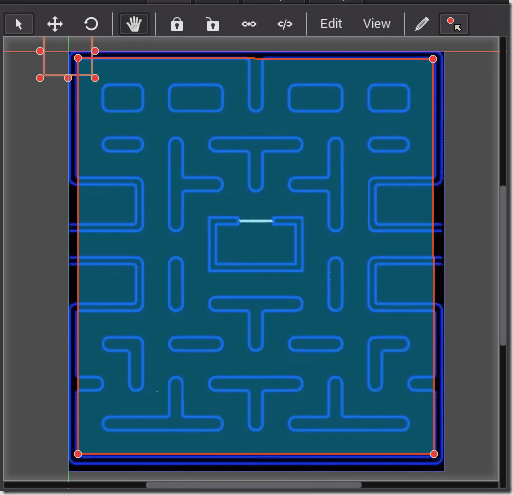Viewport: 513px width, 495px height.
Task: Unlock the selected object with open padlock
Action: click(213, 24)
